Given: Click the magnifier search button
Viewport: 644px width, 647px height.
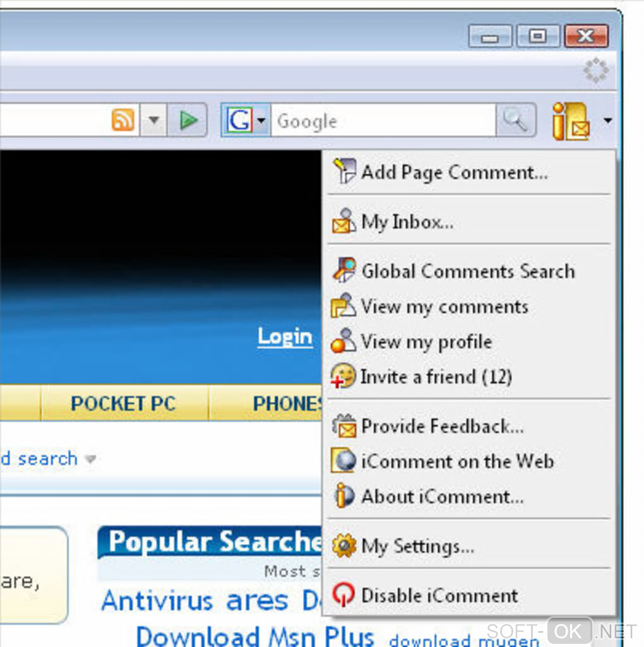Looking at the screenshot, I should pos(516,120).
